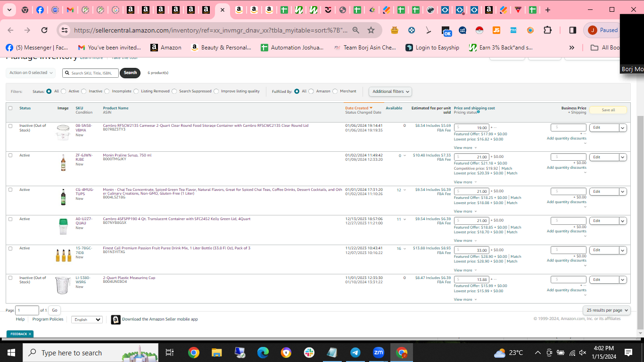Open the Monin Praline Syrup product link

(127, 155)
